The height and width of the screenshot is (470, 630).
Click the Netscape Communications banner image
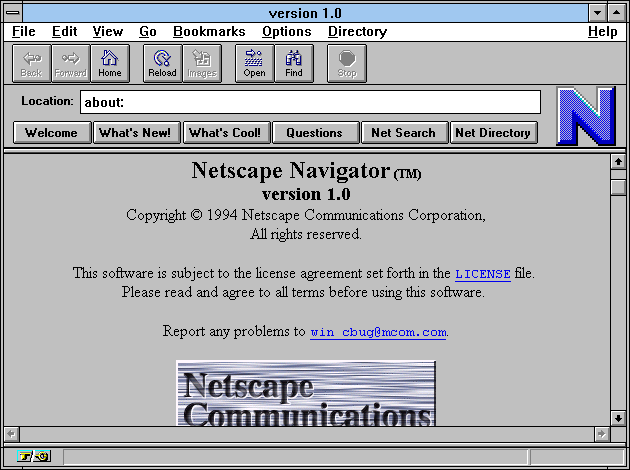[306, 393]
